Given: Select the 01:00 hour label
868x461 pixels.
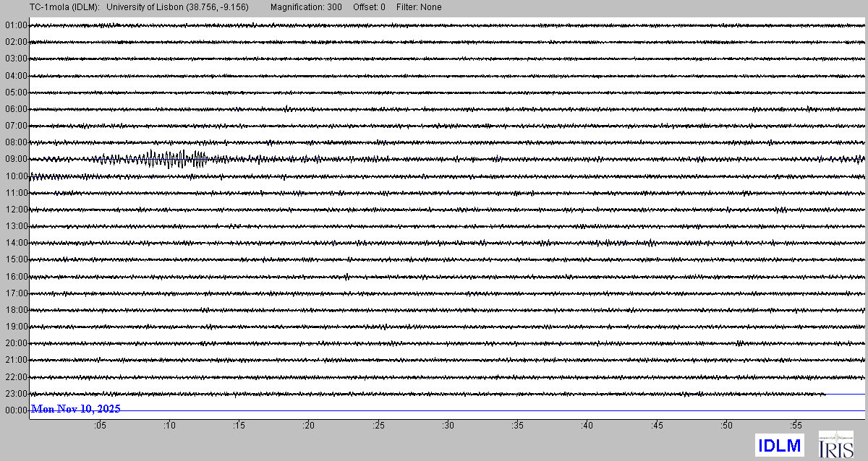Looking at the screenshot, I should click(x=16, y=25).
